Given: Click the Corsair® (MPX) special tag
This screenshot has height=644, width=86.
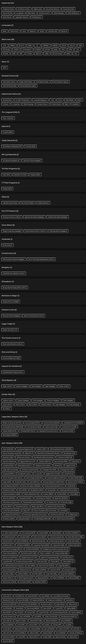Looking at the screenshot, I should [x=8, y=132].
